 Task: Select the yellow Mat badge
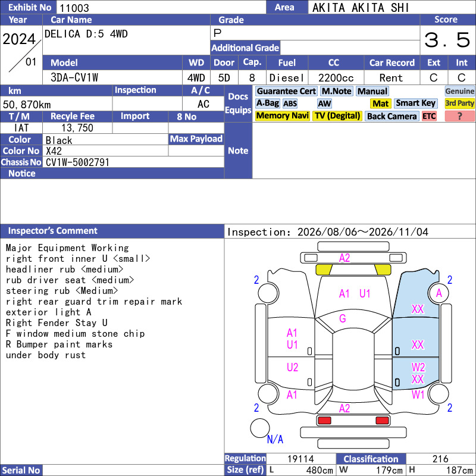(380, 104)
